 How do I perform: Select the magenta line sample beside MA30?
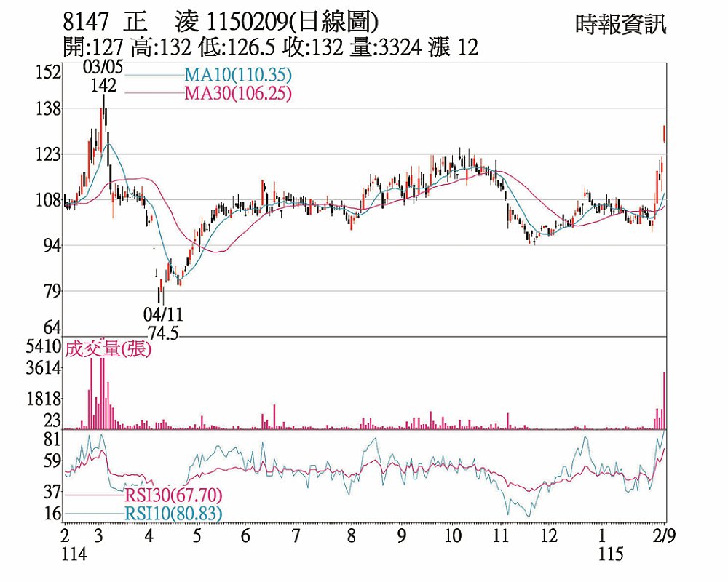coord(154,93)
